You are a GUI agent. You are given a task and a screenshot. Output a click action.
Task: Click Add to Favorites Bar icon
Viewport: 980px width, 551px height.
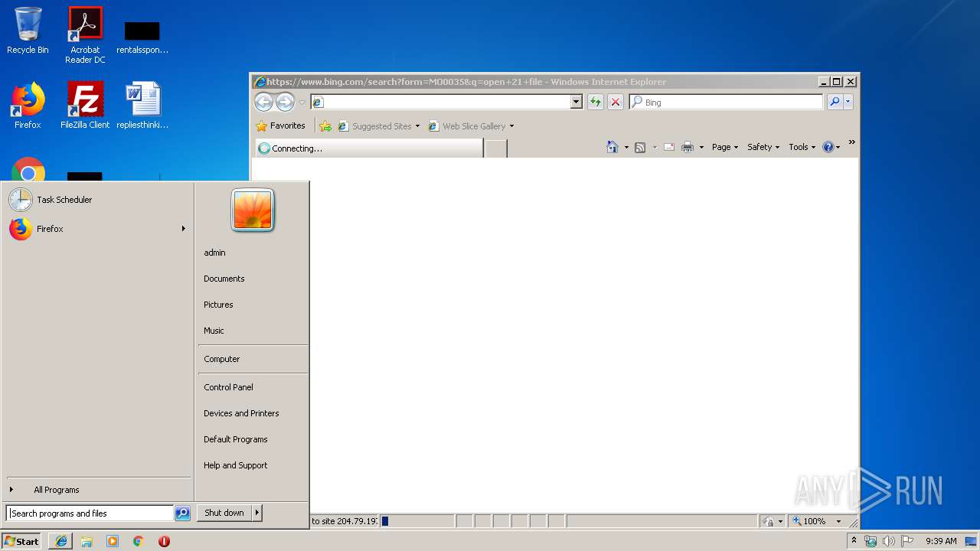(x=325, y=126)
